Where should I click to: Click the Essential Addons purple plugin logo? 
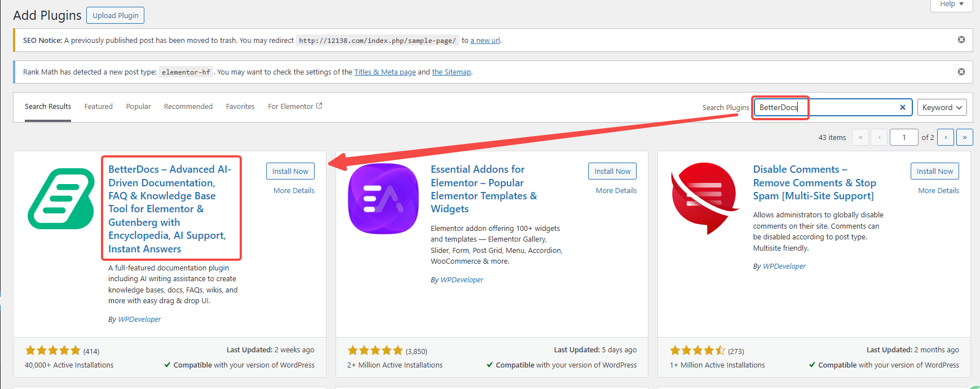(x=383, y=198)
